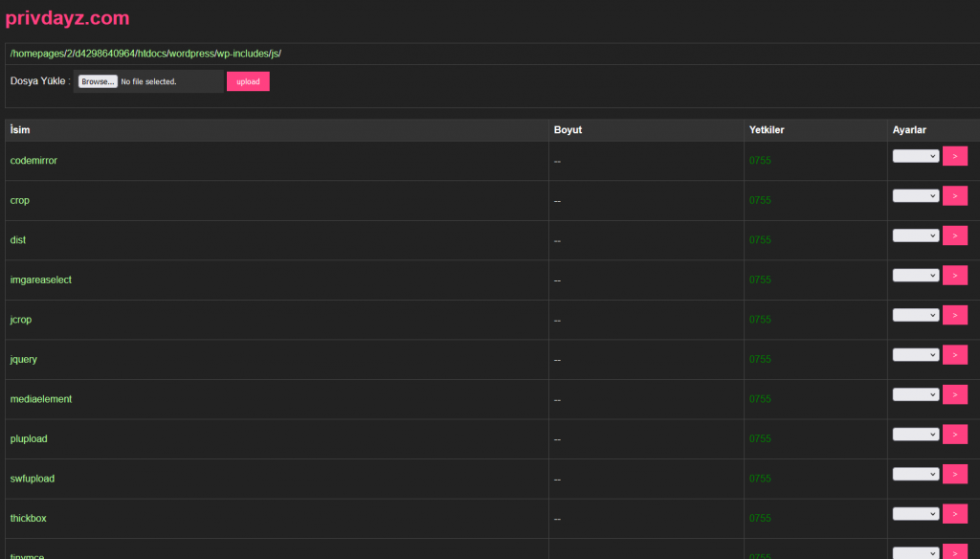Click the wp-includes segment in the path
980x559 pixels.
(x=240, y=54)
